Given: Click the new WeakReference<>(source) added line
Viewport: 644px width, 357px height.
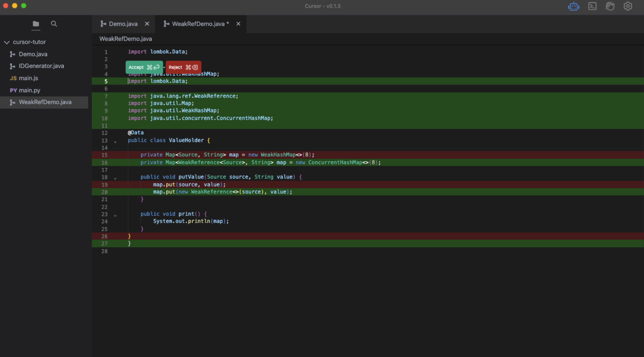Looking at the screenshot, I should (x=222, y=192).
